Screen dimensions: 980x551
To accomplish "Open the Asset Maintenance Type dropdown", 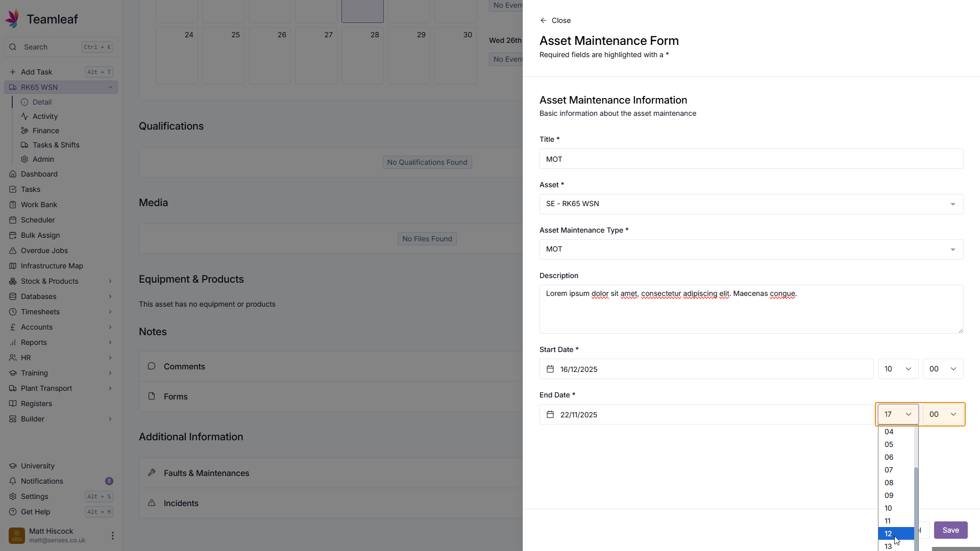I will click(751, 249).
